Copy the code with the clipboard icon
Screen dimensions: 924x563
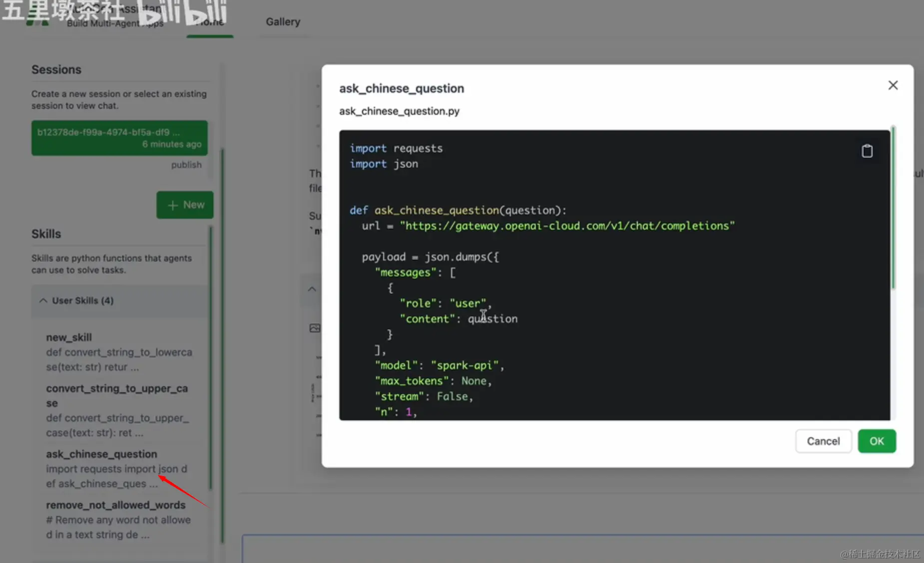point(867,151)
